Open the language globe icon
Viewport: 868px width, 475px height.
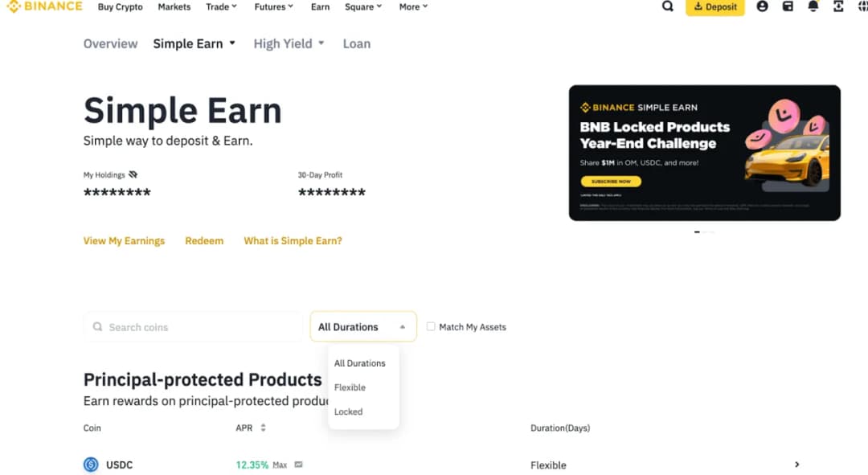863,6
